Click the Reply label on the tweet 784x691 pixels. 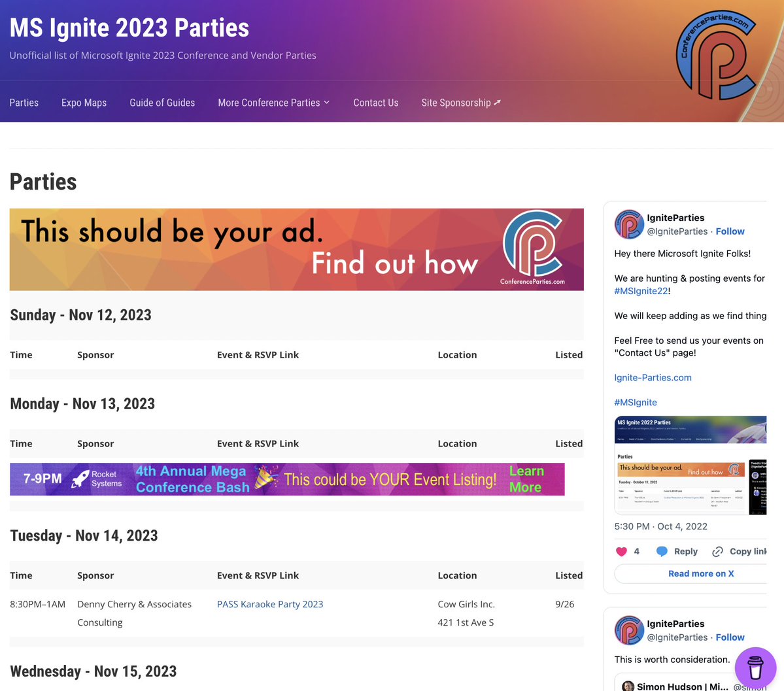pyautogui.click(x=685, y=552)
